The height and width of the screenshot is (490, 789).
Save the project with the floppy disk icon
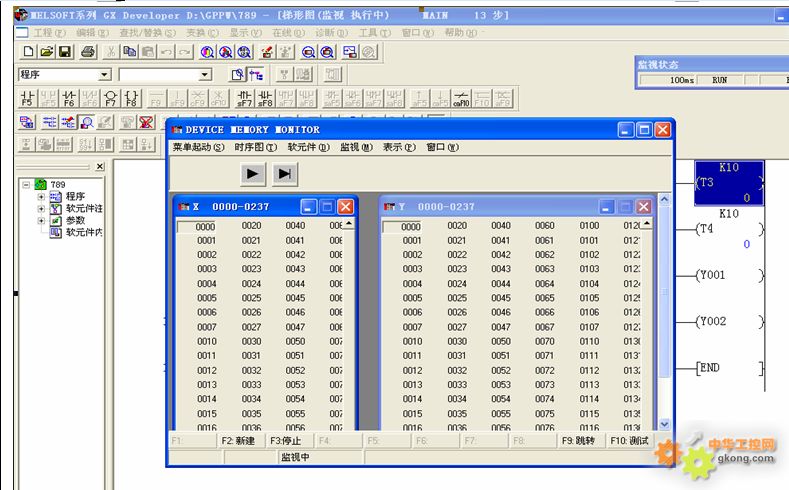point(65,52)
